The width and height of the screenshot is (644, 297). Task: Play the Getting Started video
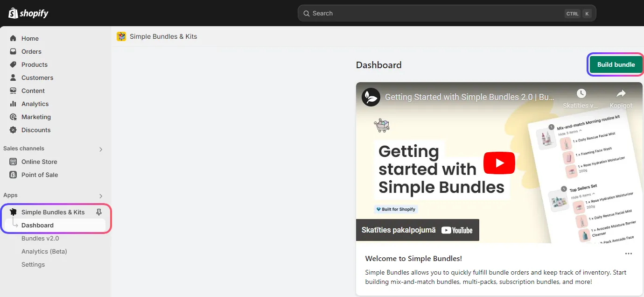[x=499, y=163]
